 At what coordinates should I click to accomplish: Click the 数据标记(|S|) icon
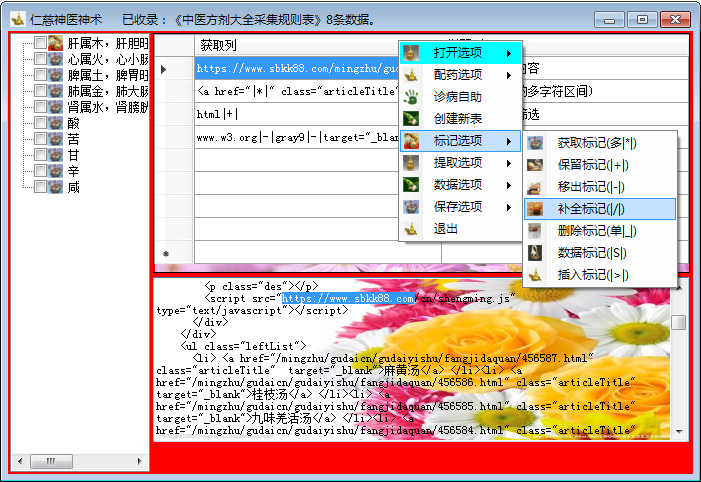[535, 253]
